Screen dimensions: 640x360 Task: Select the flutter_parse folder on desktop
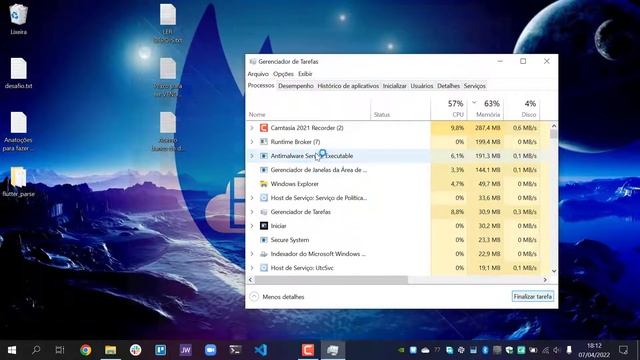pos(18,182)
